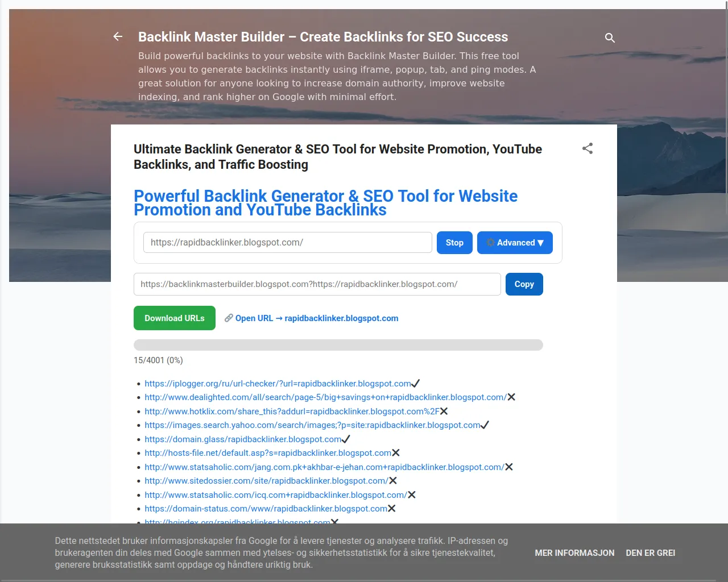Open the sitedossier.com link
Screen dimensions: 728x582
(266, 481)
